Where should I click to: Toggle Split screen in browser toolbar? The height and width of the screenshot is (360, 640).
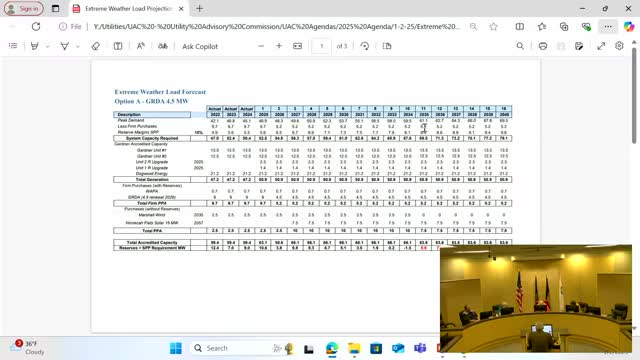(520, 27)
